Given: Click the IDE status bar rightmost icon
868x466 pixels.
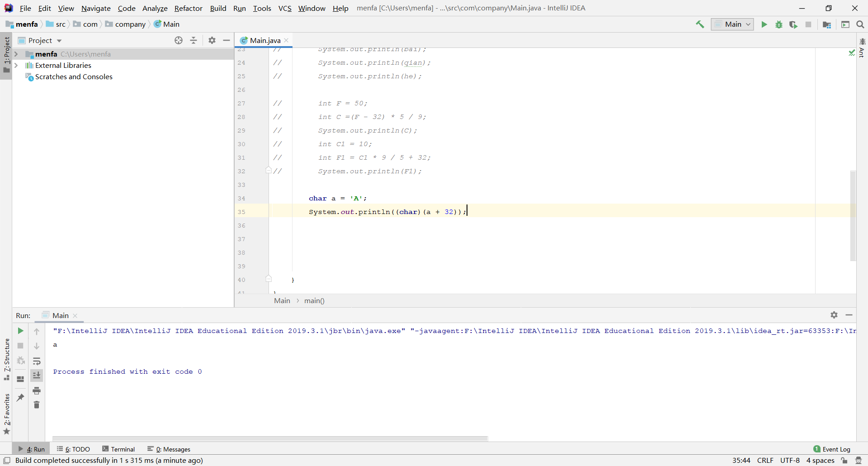Looking at the screenshot, I should pos(859,461).
